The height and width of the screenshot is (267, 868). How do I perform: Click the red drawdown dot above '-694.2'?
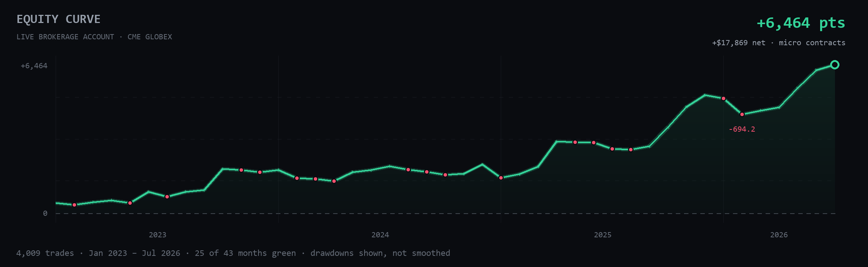(742, 114)
